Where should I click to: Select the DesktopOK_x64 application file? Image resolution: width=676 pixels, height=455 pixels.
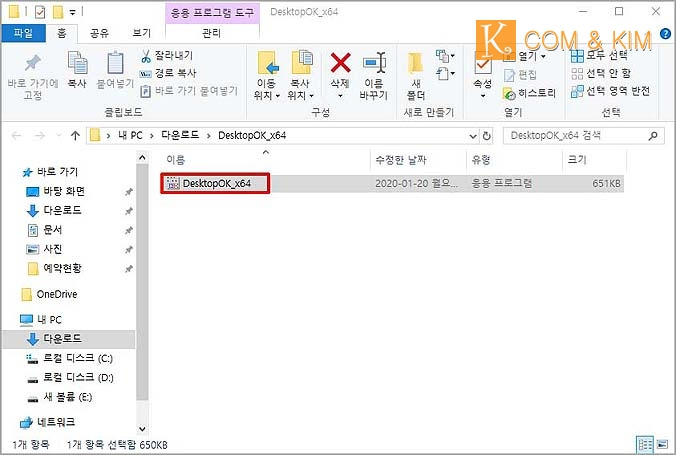pos(215,183)
